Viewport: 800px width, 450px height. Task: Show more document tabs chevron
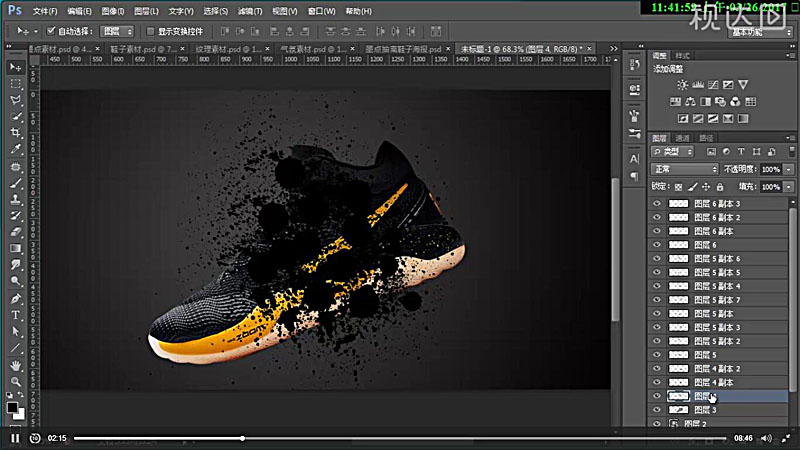click(x=614, y=48)
